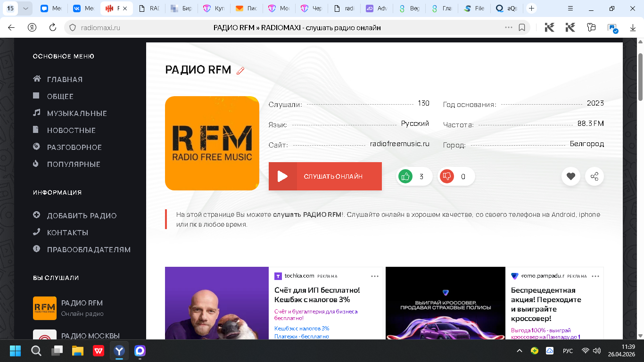Viewport: 644px width, 362px height.
Task: Click the share icon button
Action: pyautogui.click(x=594, y=177)
